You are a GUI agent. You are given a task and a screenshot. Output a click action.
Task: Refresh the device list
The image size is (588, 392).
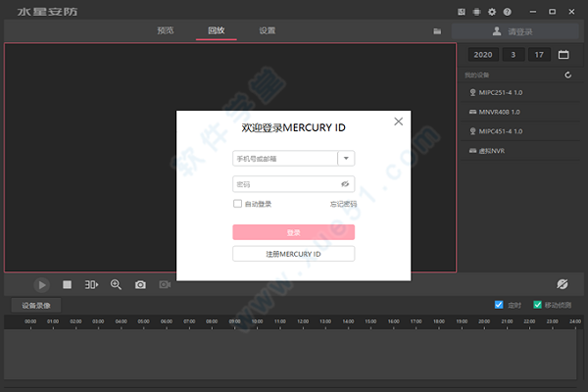(x=567, y=74)
